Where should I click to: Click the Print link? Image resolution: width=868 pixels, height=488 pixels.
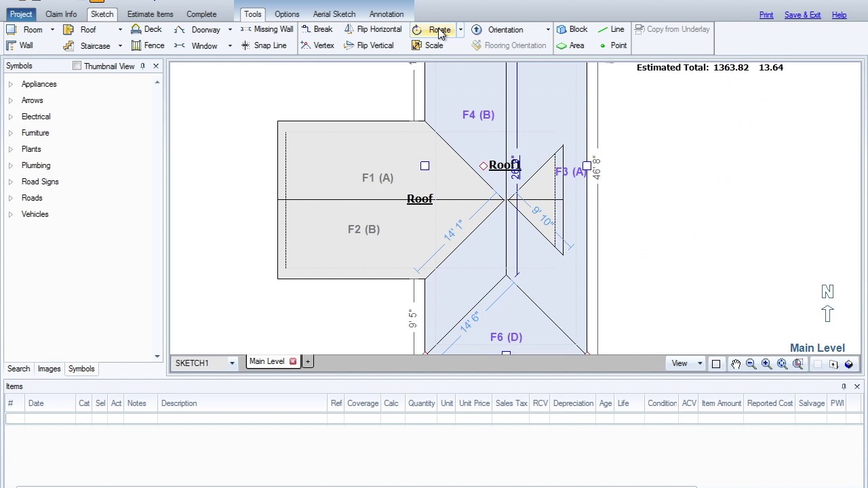point(766,15)
